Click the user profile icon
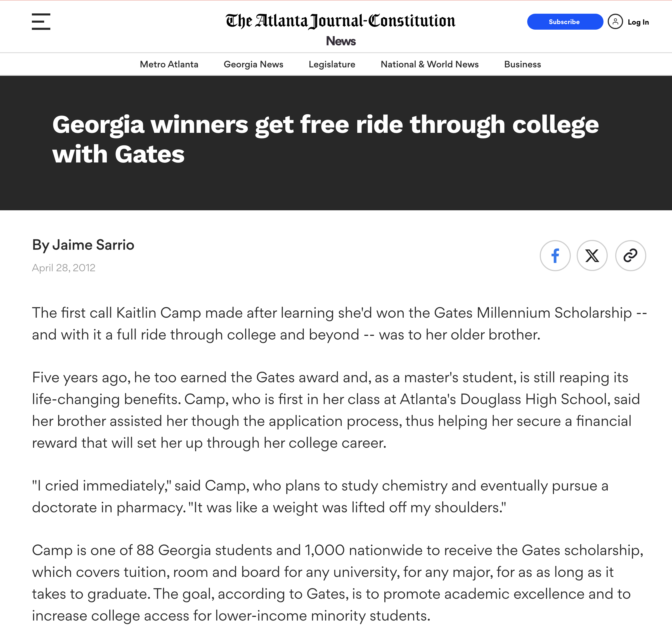672x632 pixels. pyautogui.click(x=615, y=22)
